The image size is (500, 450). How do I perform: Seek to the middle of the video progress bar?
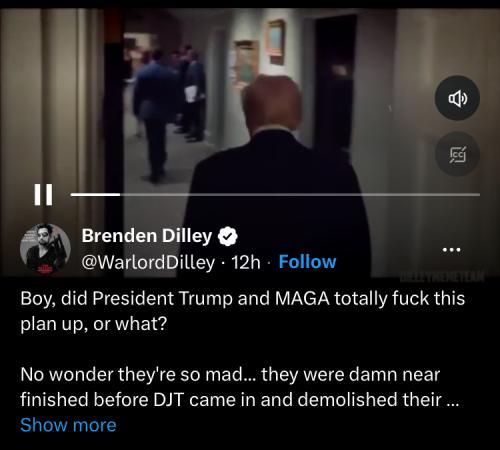[x=275, y=194]
